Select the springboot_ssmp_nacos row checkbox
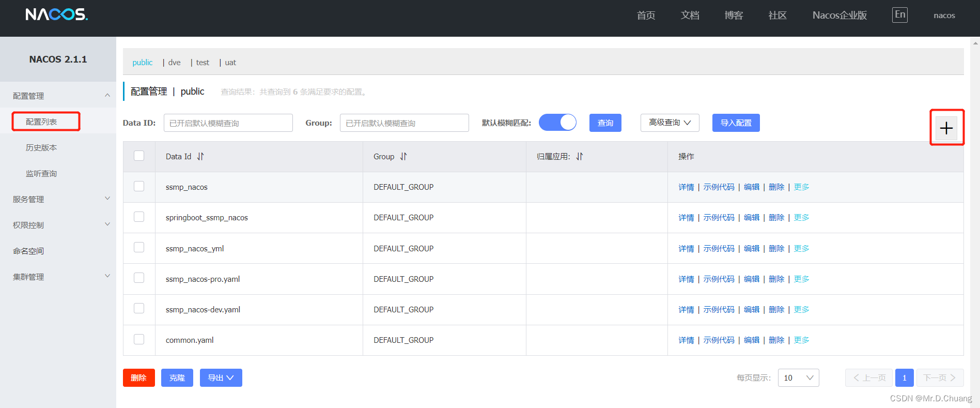 point(139,217)
